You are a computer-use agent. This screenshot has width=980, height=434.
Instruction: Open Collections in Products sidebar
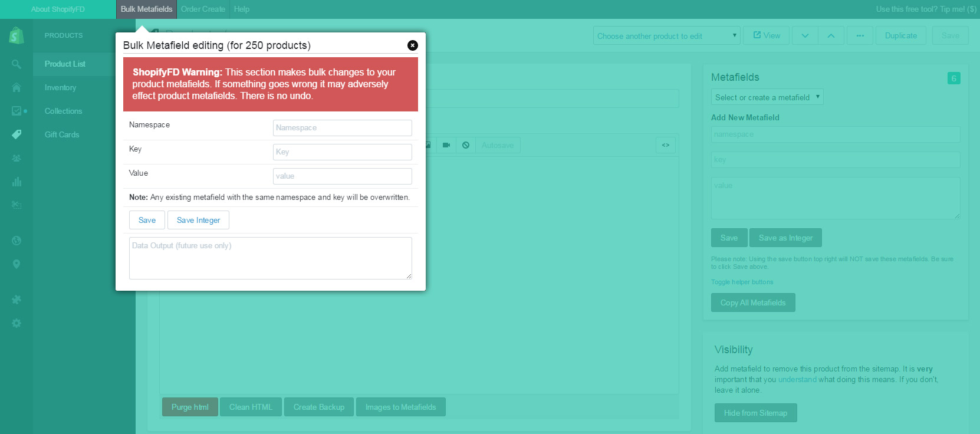coord(63,111)
